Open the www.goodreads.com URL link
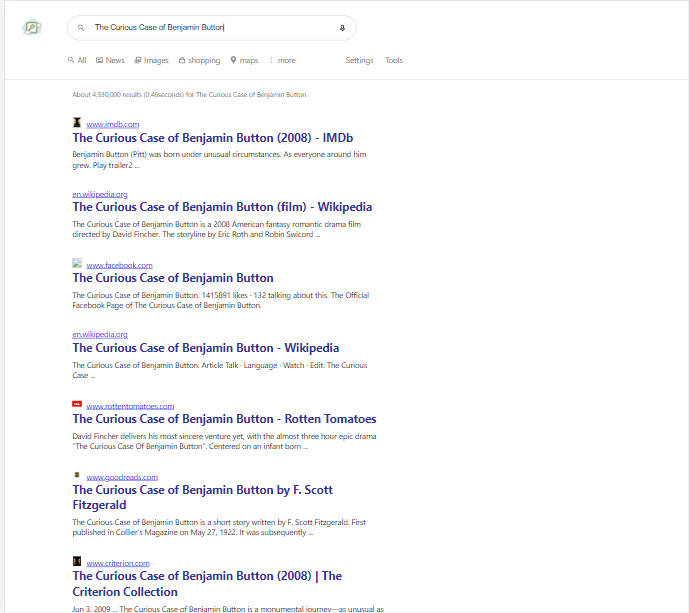Viewport: 689px width, 613px height. (x=122, y=477)
